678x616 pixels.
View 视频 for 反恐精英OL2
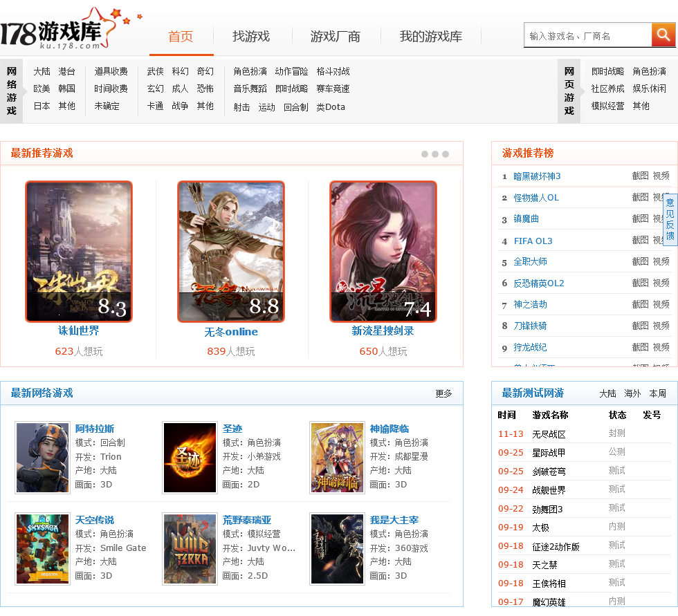pos(661,283)
